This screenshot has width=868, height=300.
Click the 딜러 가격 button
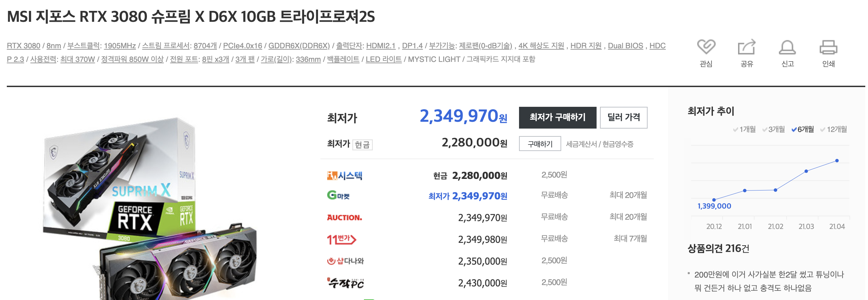pyautogui.click(x=624, y=118)
